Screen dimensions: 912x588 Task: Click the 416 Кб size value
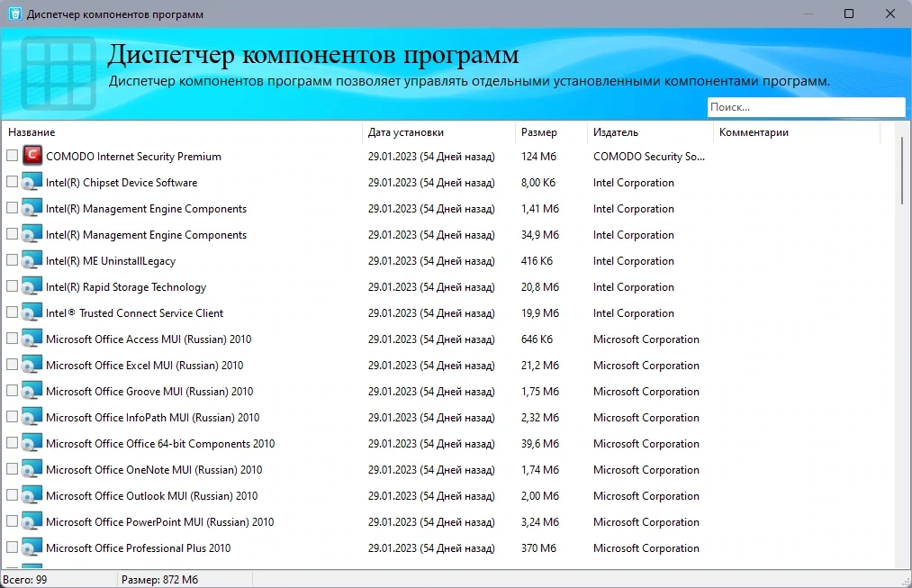pos(537,260)
